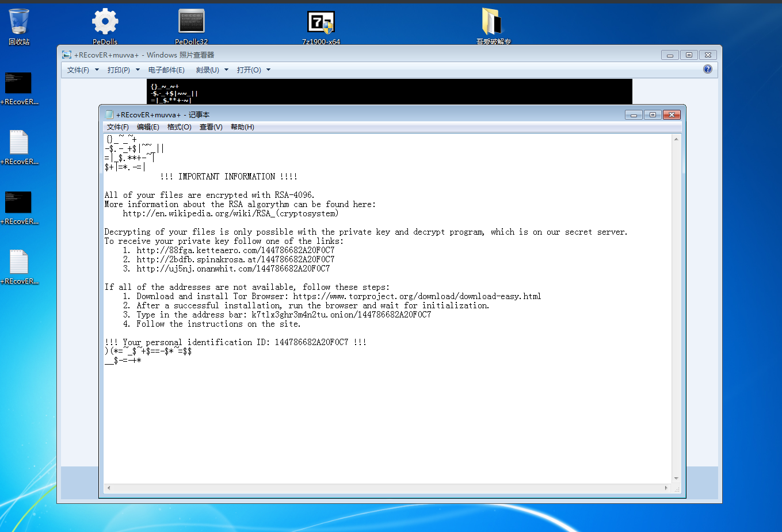This screenshot has width=782, height=532.
Task: Select the PeDollc32 desktop icon
Action: coord(191,23)
